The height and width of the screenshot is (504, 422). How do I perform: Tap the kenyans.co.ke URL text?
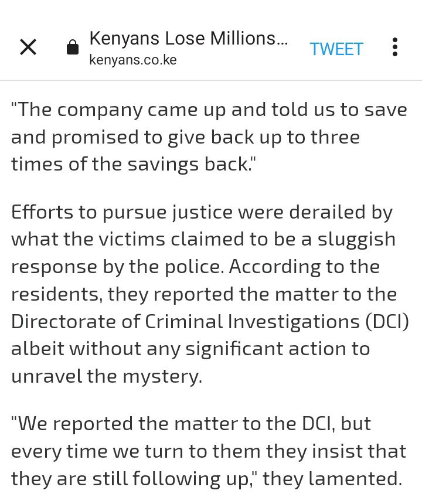132,60
